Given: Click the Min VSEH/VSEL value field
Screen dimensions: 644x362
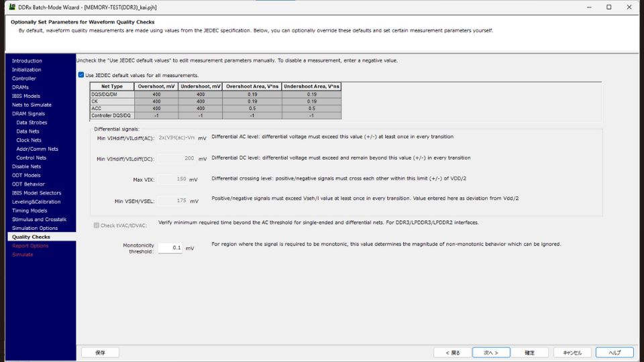Looking at the screenshot, I should pos(172,201).
